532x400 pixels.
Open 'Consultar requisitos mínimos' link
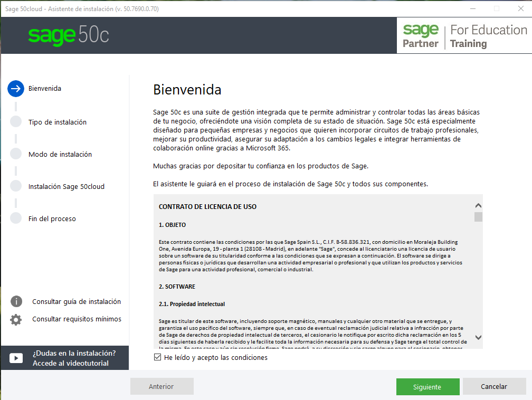77,319
